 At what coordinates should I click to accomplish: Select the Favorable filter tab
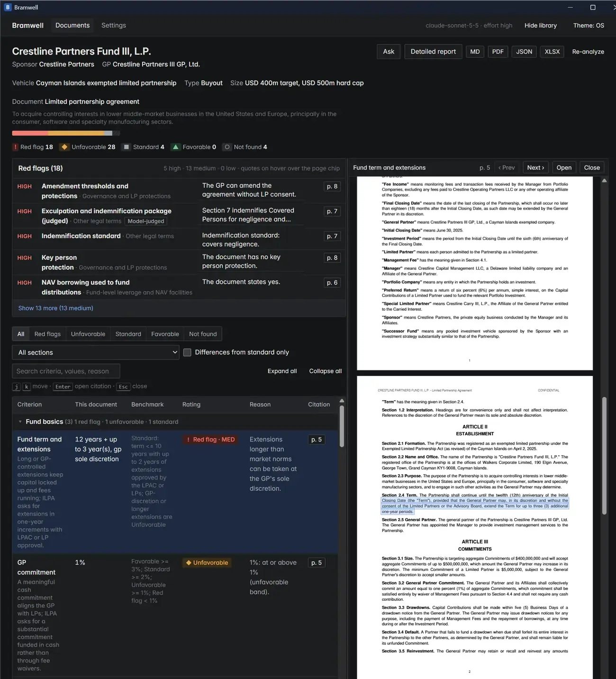(x=165, y=334)
